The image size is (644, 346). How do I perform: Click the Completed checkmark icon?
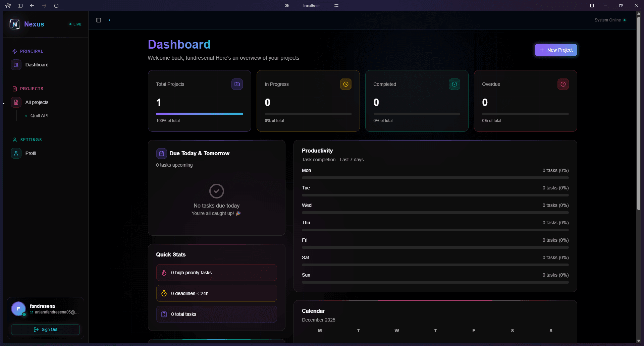(454, 84)
